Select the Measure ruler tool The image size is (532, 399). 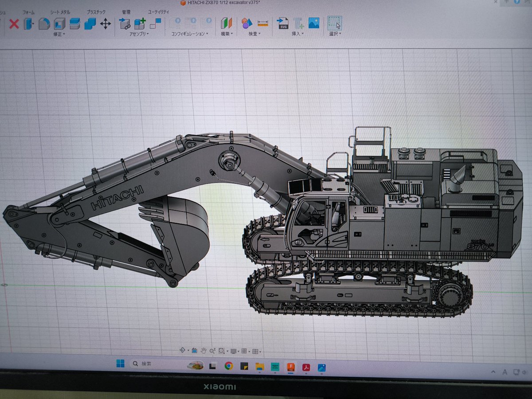tap(263, 23)
